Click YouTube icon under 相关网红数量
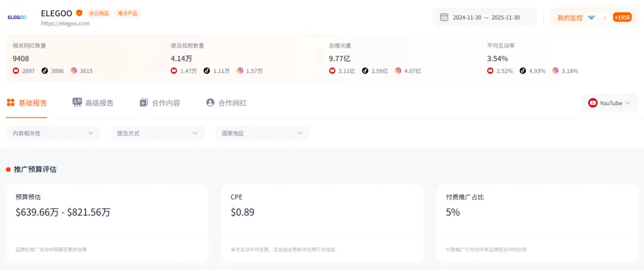644x270 pixels. click(16, 71)
